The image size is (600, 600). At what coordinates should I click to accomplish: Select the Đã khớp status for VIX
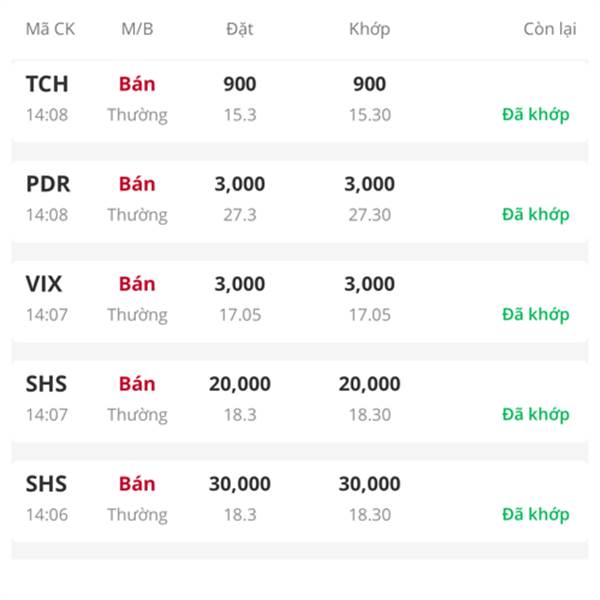pos(535,314)
